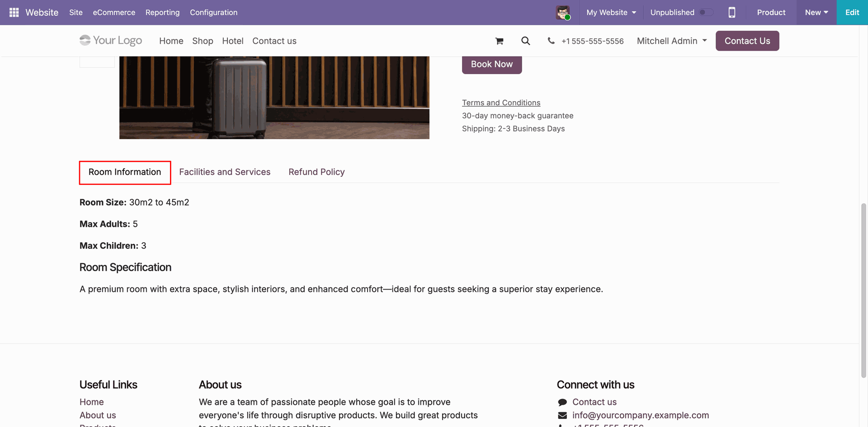Click the shopping cart icon
Image resolution: width=868 pixels, height=427 pixels.
pos(499,41)
